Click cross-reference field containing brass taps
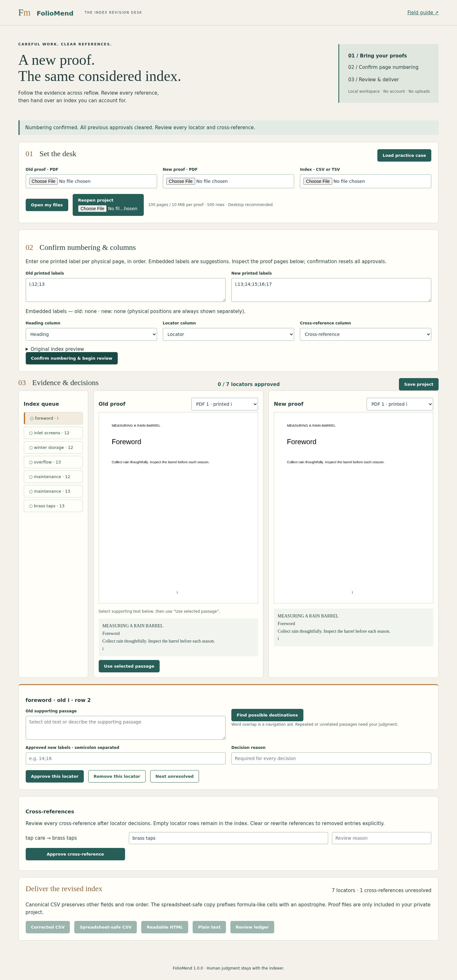Viewport: 457px width, 980px height. coord(228,838)
